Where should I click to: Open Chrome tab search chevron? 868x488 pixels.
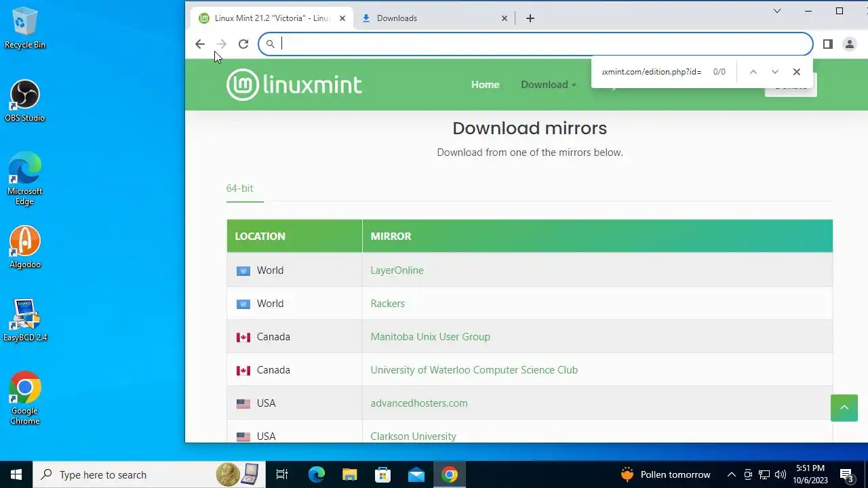777,11
